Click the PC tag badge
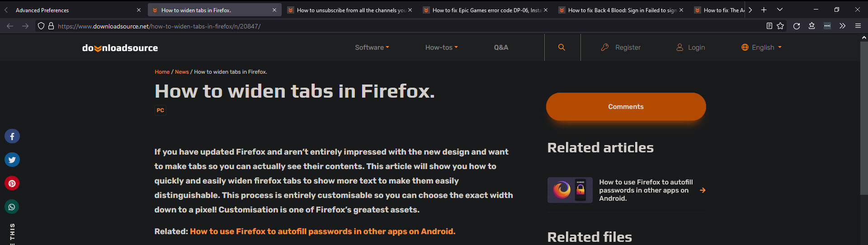The width and height of the screenshot is (868, 245). point(160,110)
